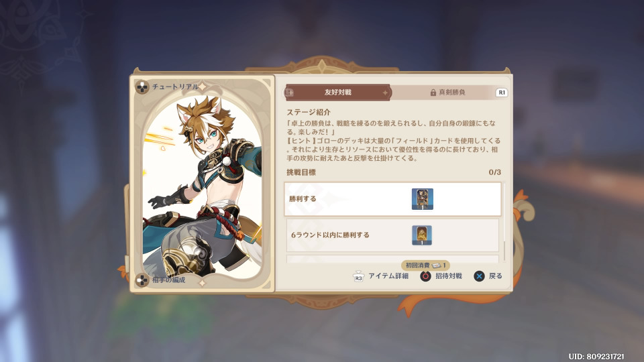Viewport: 644px width, 362px height.
Task: Click the challenge goals list scrollbar
Action: [x=504, y=222]
